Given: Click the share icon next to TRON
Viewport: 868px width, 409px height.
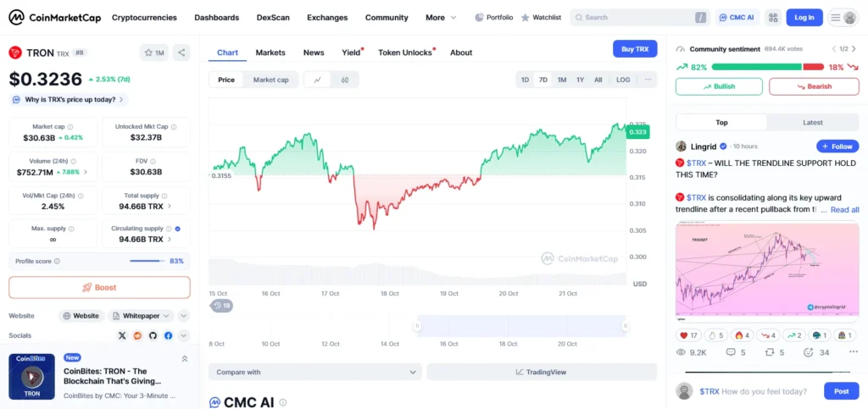Looking at the screenshot, I should coord(181,53).
